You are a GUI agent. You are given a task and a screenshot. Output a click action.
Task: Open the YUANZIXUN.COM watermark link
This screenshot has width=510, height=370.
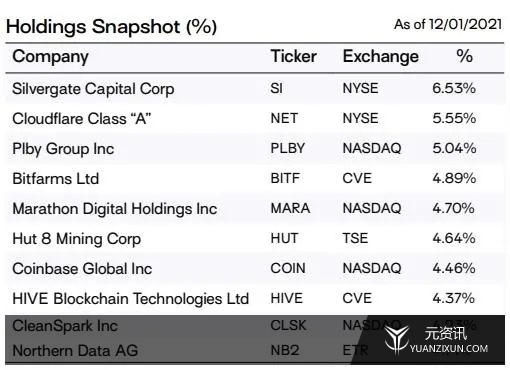click(x=449, y=349)
